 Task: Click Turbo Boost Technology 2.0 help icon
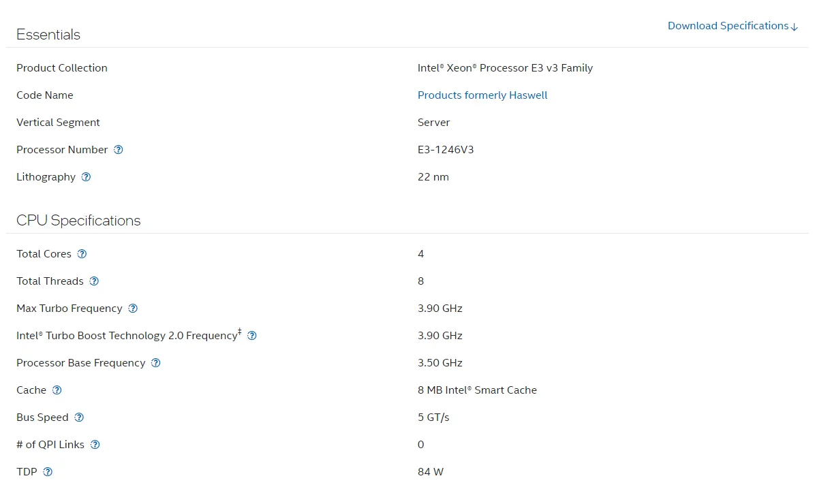(x=252, y=336)
